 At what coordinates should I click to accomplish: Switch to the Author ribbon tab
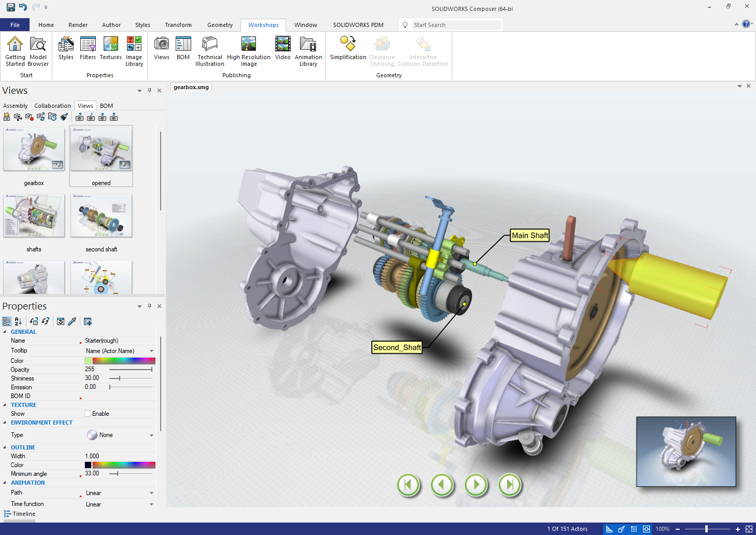click(x=111, y=25)
